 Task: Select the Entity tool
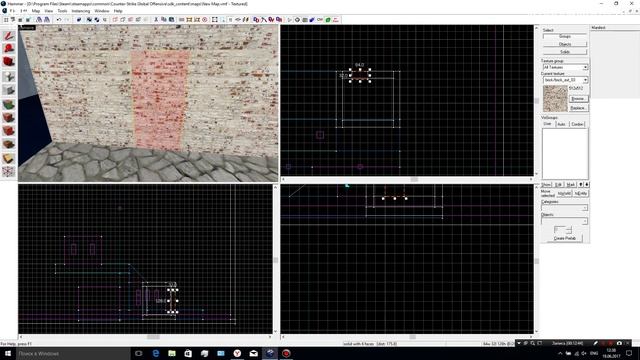[9, 76]
